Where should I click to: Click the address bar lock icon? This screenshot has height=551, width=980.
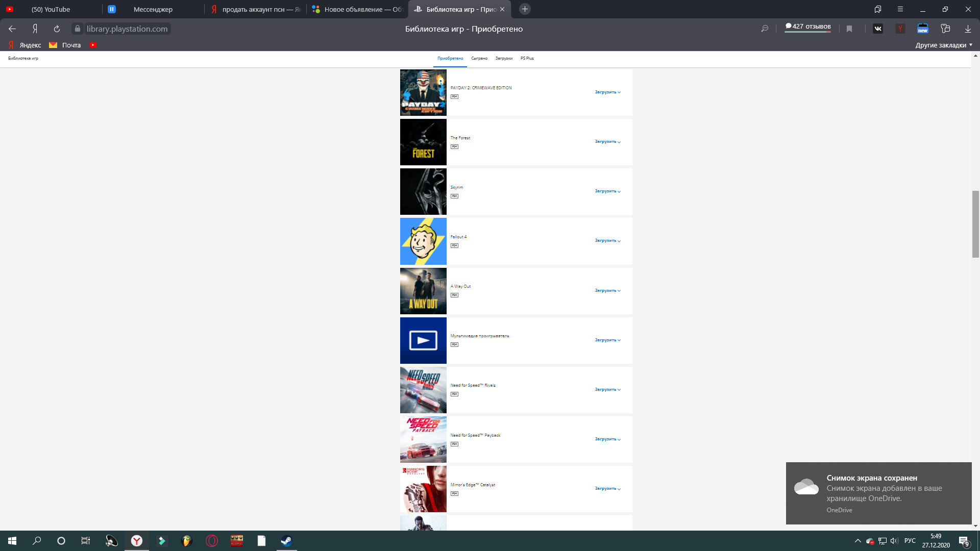coord(78,29)
